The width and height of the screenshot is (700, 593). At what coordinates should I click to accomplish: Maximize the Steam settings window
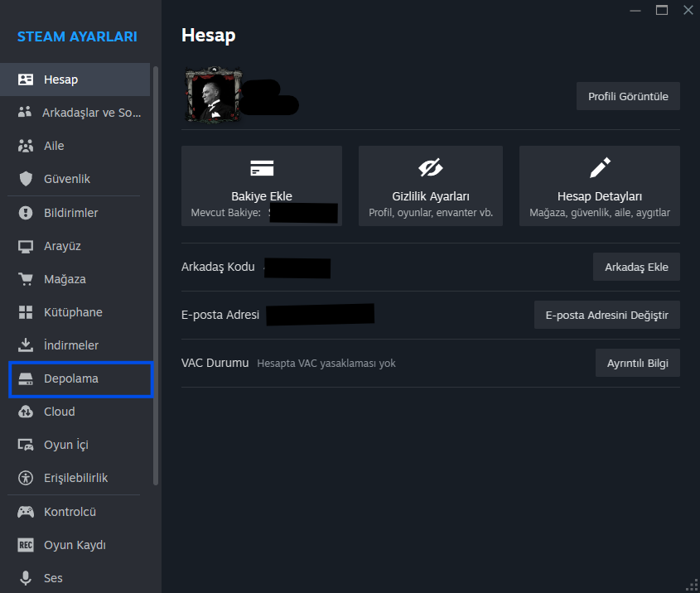662,10
